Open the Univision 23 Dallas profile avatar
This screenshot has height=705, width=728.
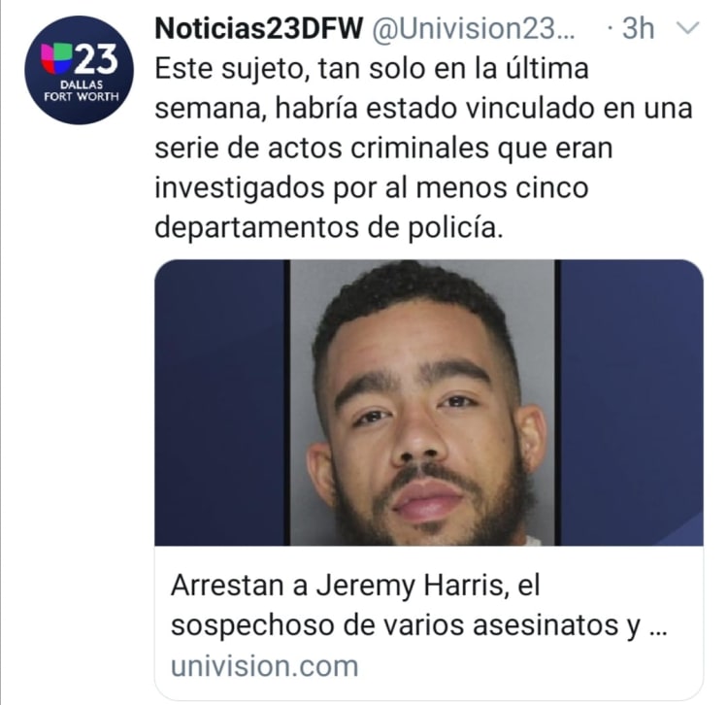pyautogui.click(x=79, y=70)
